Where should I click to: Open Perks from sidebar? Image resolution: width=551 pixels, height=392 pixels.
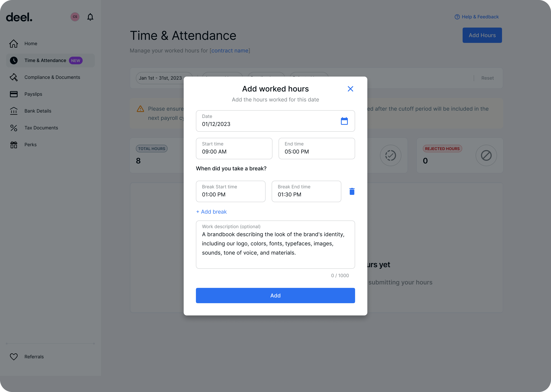(x=51, y=145)
